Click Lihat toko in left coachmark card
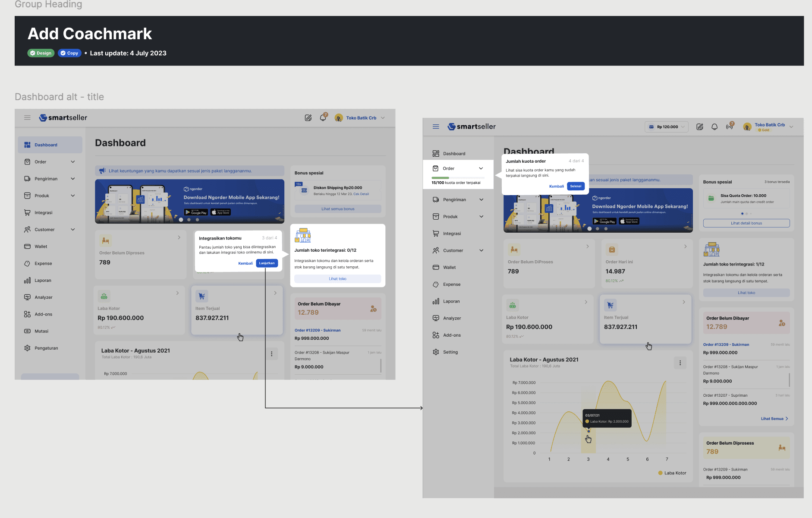Viewport: 812px width, 518px height. tap(338, 279)
